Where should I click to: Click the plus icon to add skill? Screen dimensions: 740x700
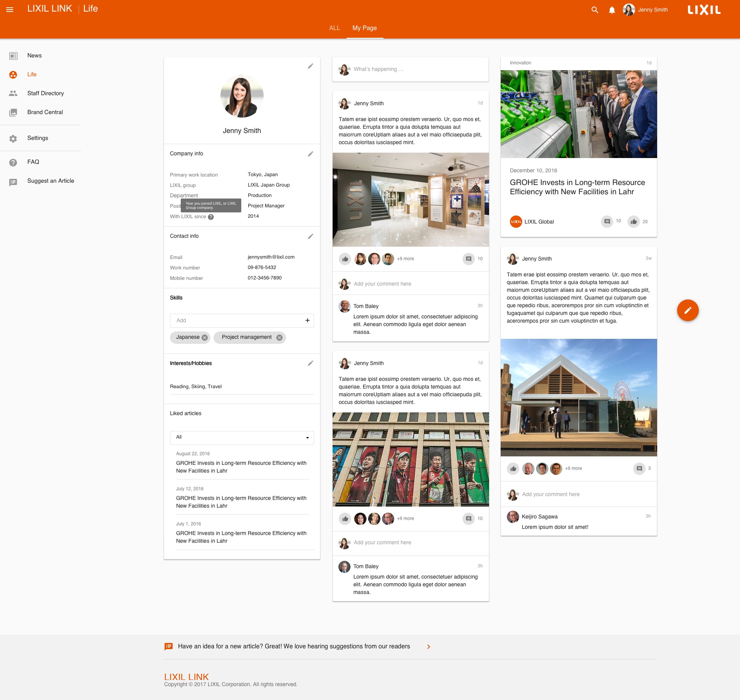pos(307,321)
